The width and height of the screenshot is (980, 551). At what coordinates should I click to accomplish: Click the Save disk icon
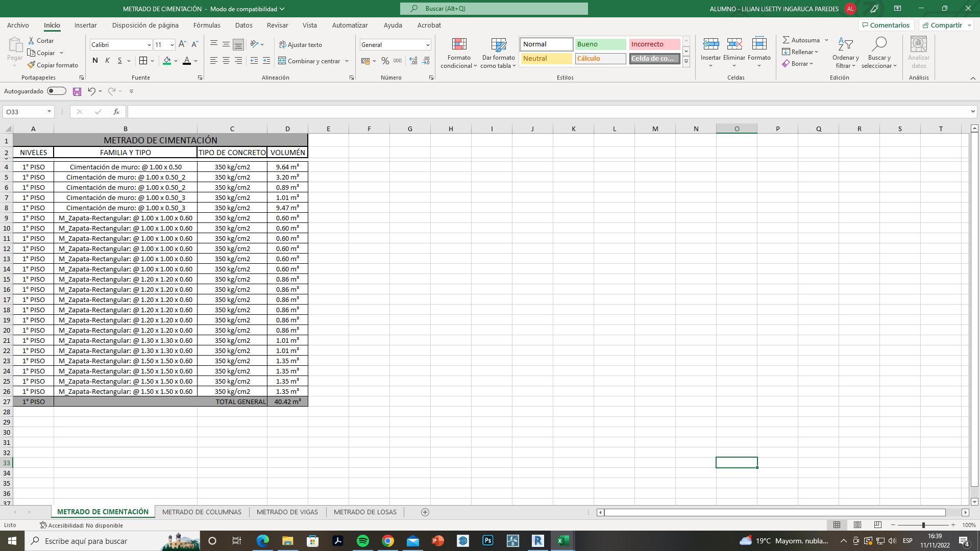77,91
